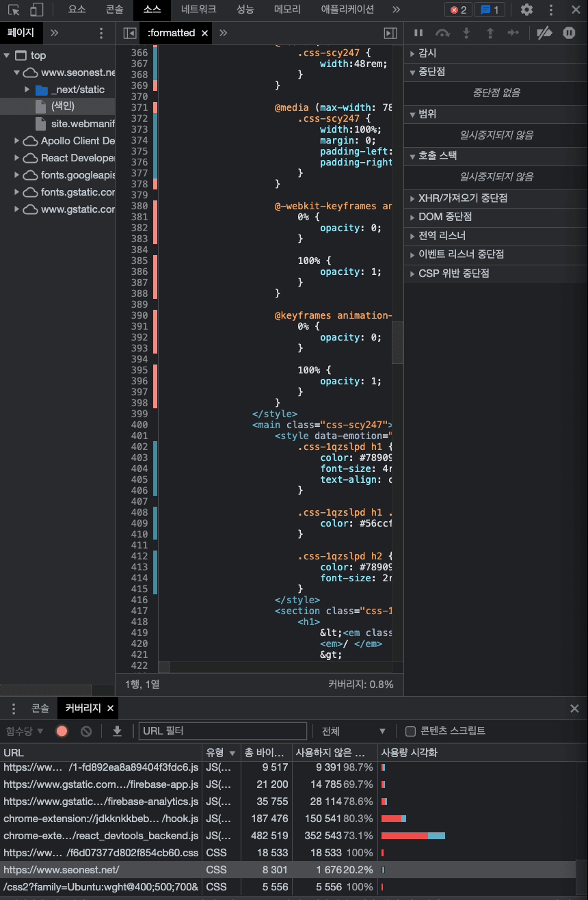Stop recording coverage with red record button
The width and height of the screenshot is (588, 900).
pyautogui.click(x=62, y=731)
